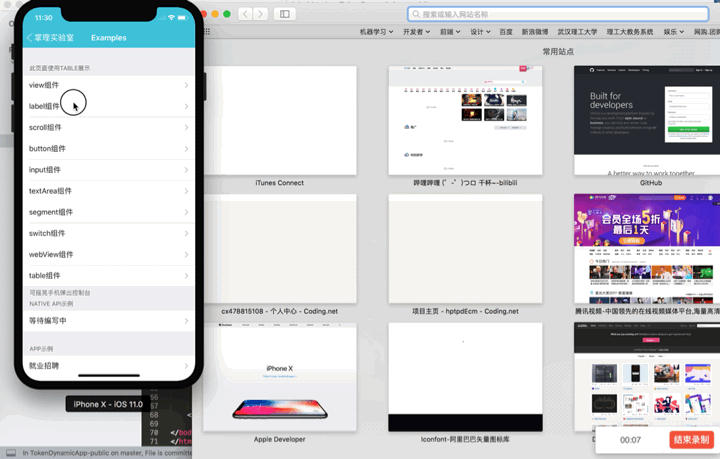
Task: Open the 理工大教务系统 bookmark
Action: 630,32
